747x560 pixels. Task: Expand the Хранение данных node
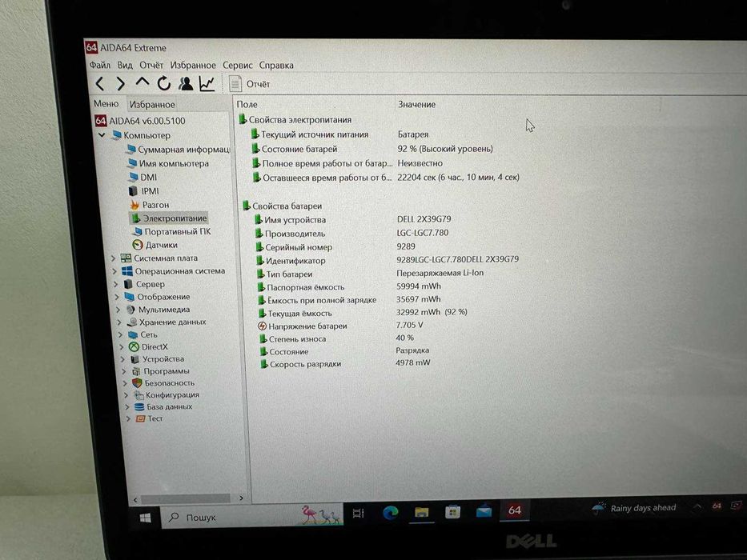click(x=119, y=322)
